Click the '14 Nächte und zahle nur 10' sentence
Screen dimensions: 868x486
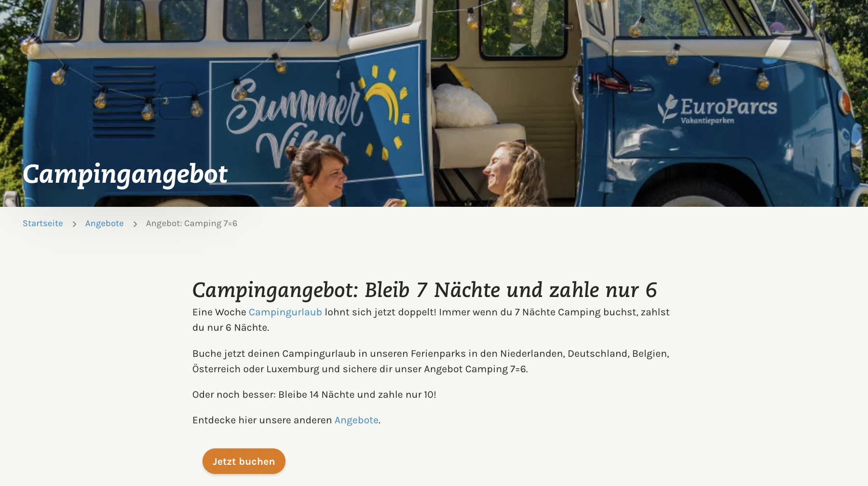(x=314, y=394)
